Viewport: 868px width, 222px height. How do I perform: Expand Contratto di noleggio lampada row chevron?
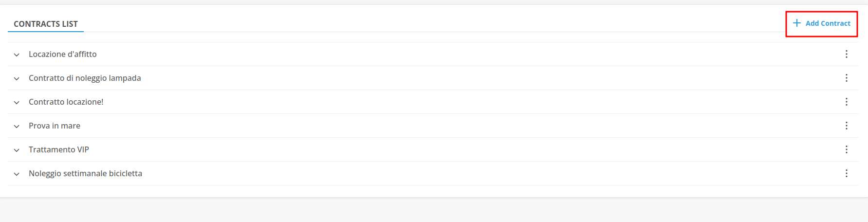(17, 78)
